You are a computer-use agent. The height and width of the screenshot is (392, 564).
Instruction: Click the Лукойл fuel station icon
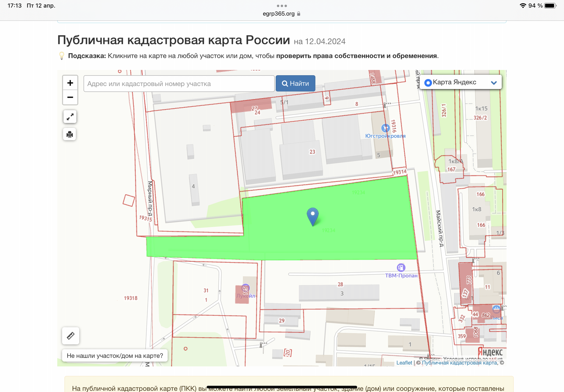(x=246, y=288)
